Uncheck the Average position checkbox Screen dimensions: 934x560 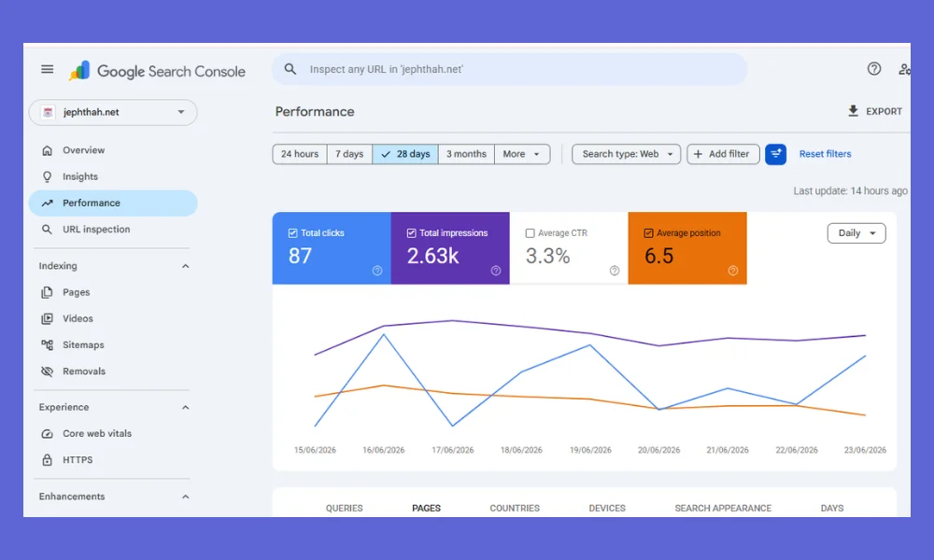648,233
